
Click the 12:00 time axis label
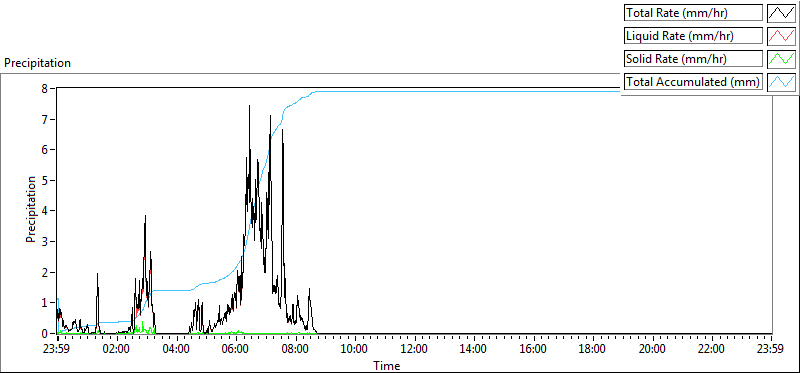(414, 350)
